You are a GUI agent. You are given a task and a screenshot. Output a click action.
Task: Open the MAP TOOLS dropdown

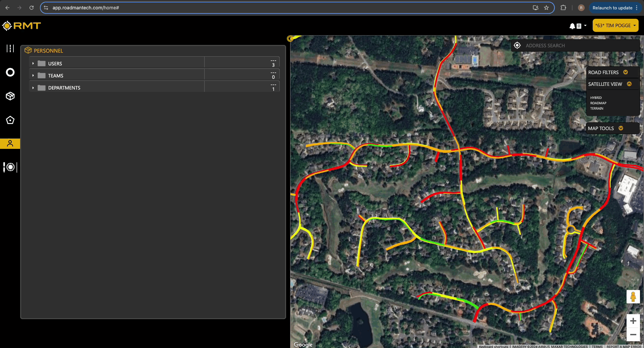[621, 128]
